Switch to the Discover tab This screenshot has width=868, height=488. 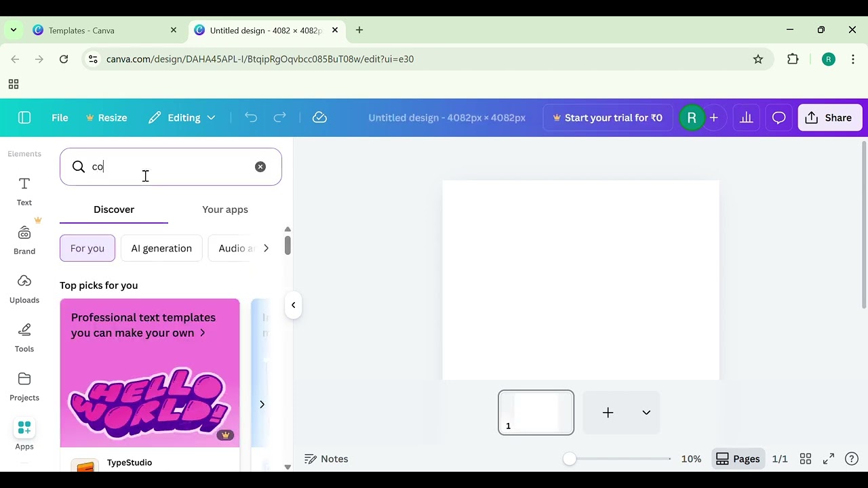pos(114,209)
